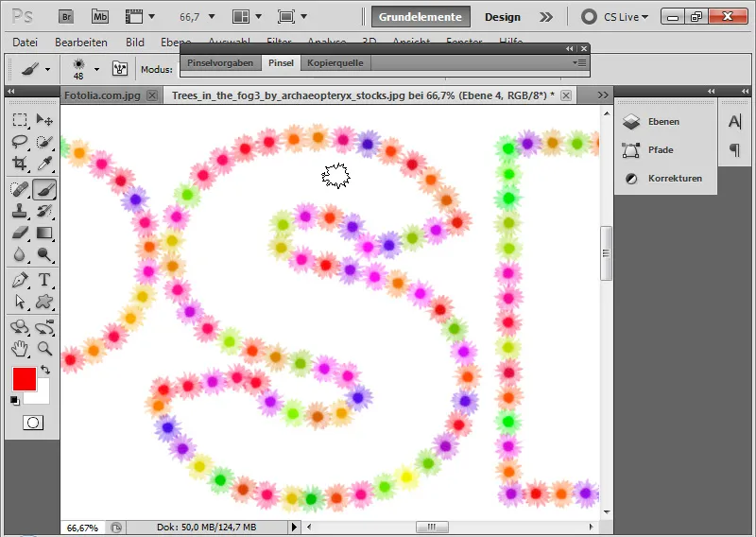Open the Datei menu
The height and width of the screenshot is (537, 756).
(26, 43)
